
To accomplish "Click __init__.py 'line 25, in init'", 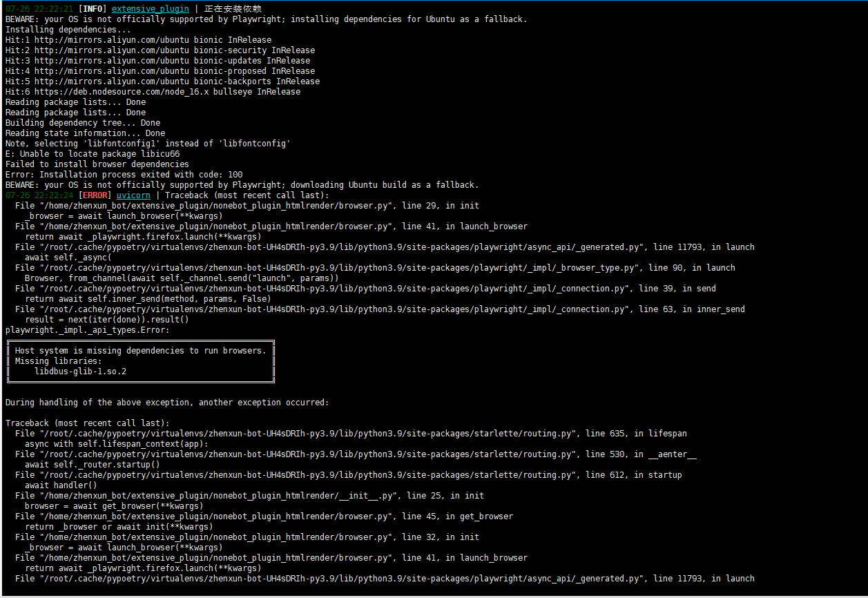I will pyautogui.click(x=249, y=496).
